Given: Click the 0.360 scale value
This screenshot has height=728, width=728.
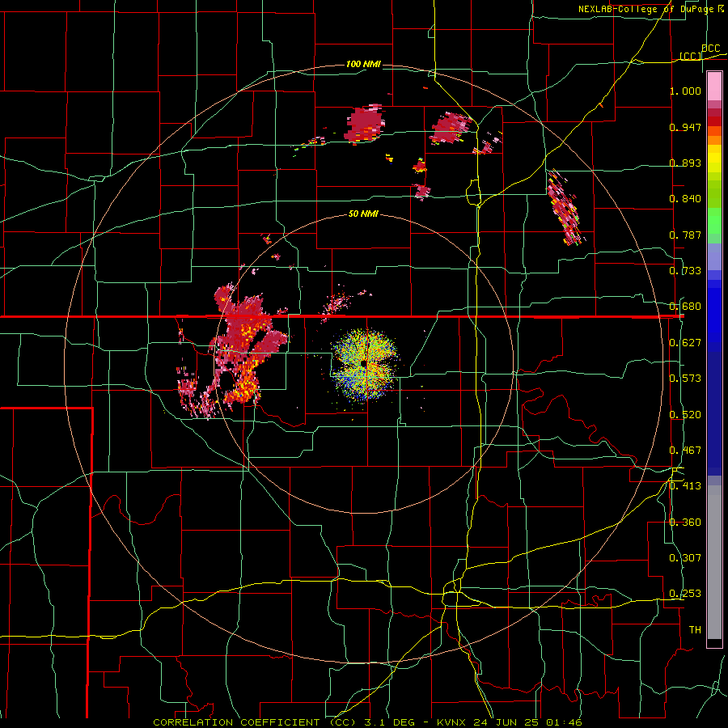Looking at the screenshot, I should [x=685, y=523].
